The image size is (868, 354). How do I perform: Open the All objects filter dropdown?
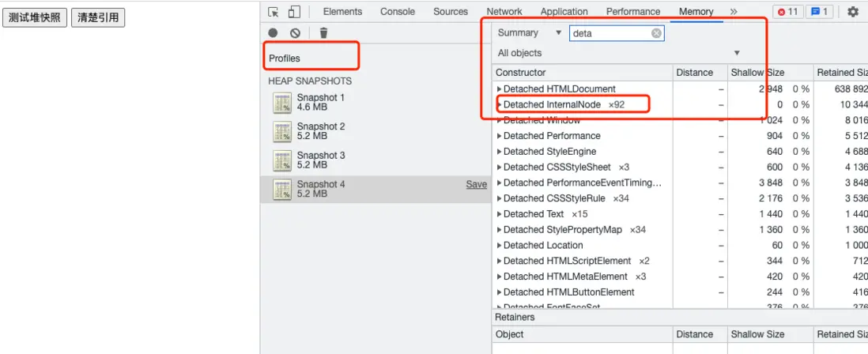618,53
